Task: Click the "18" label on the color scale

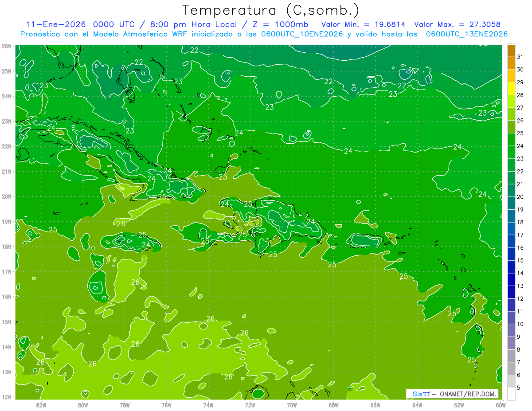Action: [520, 222]
